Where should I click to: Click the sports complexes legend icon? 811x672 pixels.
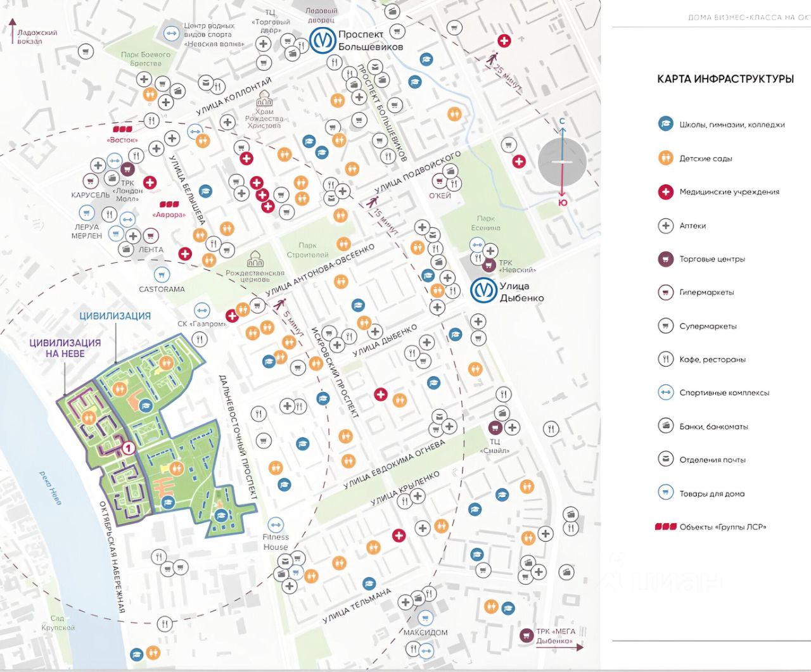665,392
